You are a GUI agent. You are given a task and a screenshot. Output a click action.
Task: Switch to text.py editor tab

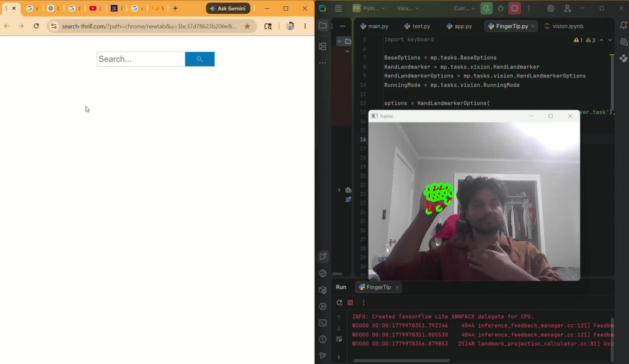(417, 26)
